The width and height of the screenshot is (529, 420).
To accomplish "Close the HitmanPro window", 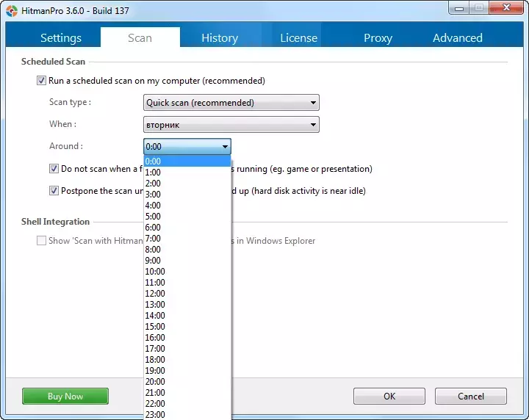I will pyautogui.click(x=506, y=7).
